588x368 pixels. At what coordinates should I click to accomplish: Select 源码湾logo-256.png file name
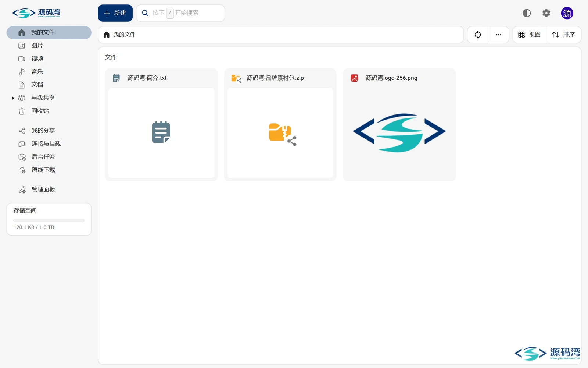[391, 78]
